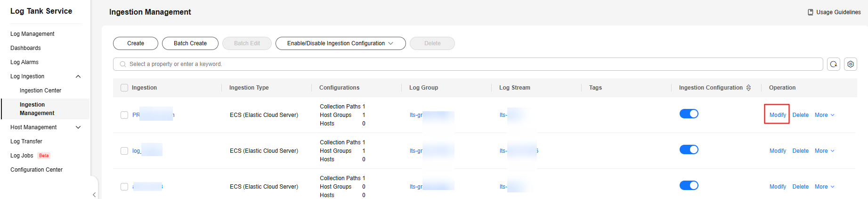Check the select-all Ingestion header checkbox
The height and width of the screenshot is (199, 868).
coord(124,88)
